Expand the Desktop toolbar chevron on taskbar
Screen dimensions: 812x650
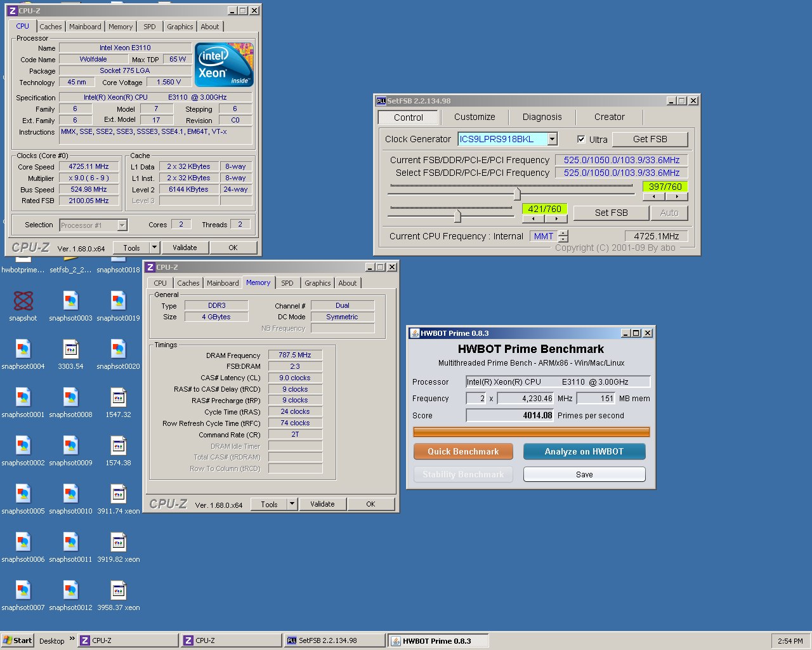[72, 639]
